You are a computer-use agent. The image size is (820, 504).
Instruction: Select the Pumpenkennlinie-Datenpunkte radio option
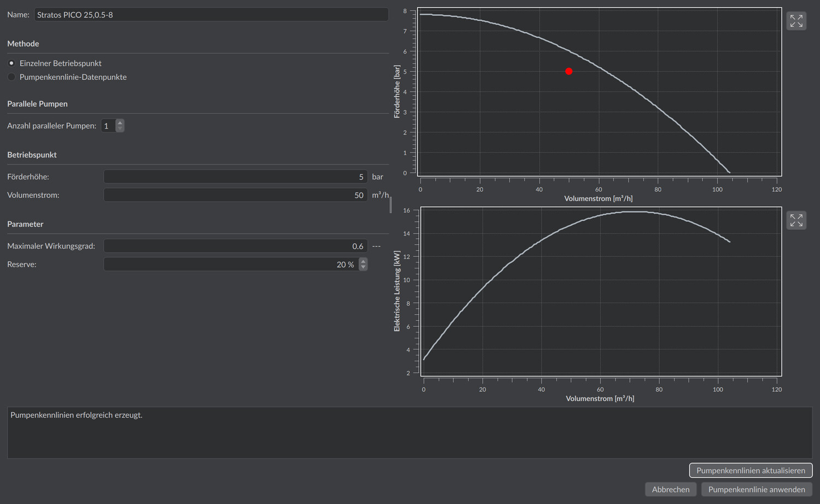[x=11, y=77]
